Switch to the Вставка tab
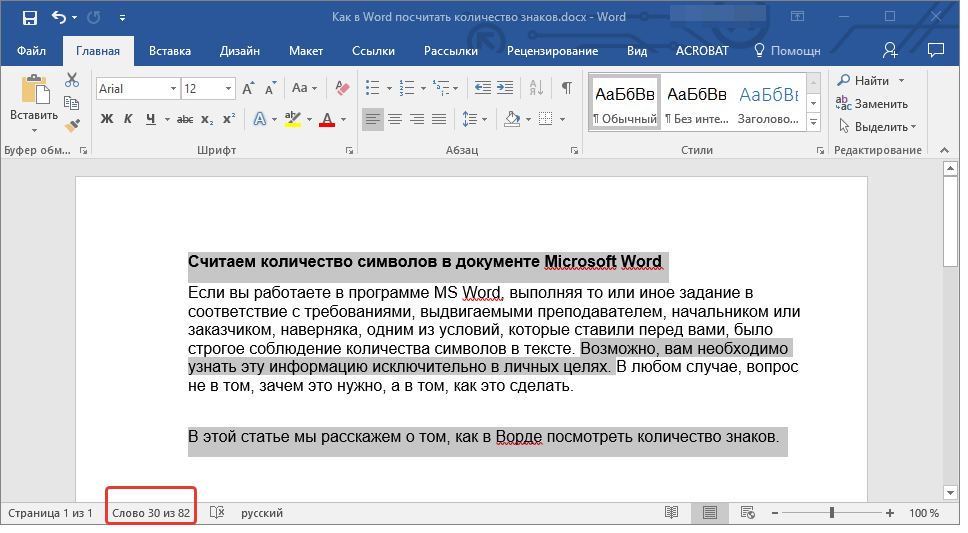The width and height of the screenshot is (968, 533). (x=170, y=50)
